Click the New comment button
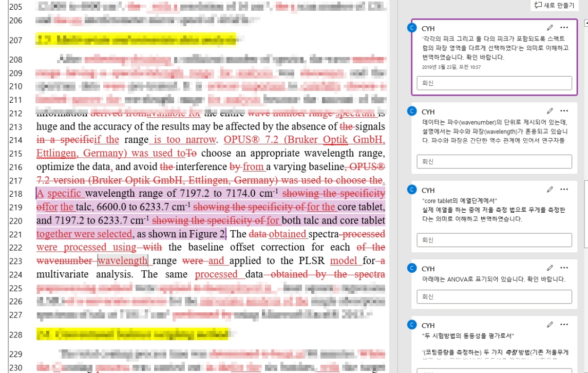588x373 pixels. [x=554, y=5]
